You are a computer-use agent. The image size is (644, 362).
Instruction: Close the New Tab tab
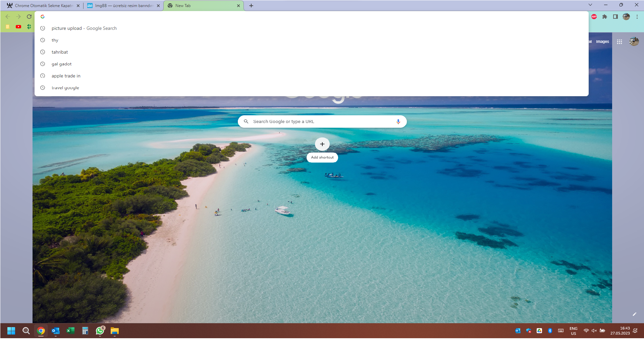pos(238,6)
